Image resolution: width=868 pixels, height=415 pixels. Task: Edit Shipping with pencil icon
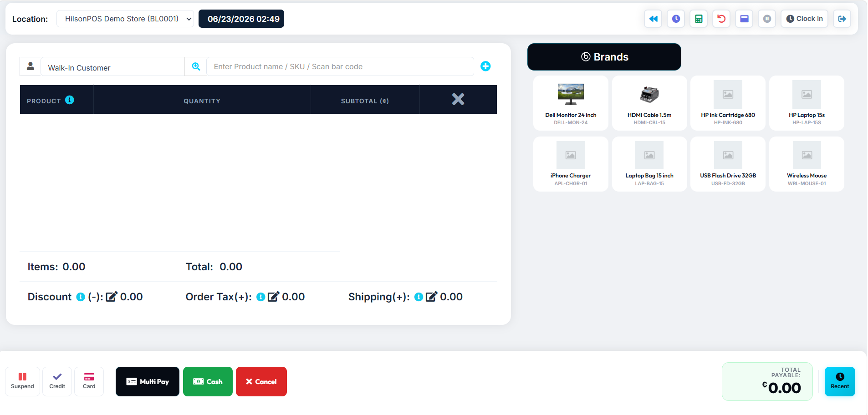click(x=431, y=297)
